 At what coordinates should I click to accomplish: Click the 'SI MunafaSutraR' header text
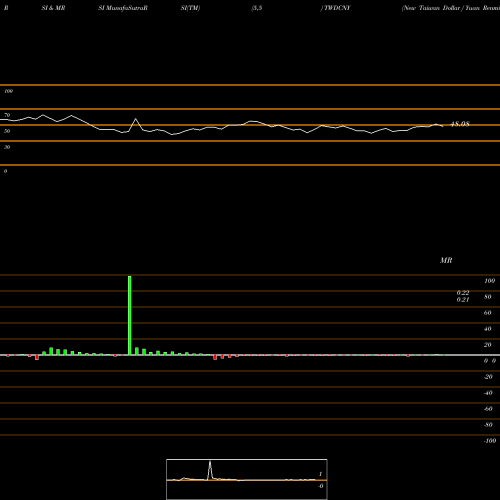pos(123,8)
